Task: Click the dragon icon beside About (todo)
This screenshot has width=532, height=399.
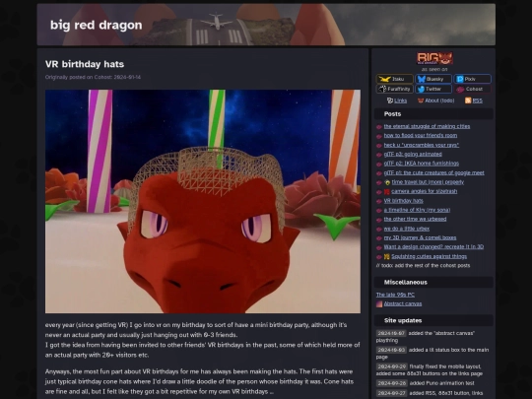Action: [x=421, y=100]
